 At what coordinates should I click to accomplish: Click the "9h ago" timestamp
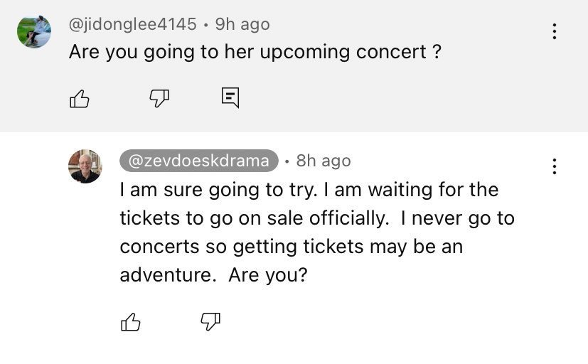point(242,24)
